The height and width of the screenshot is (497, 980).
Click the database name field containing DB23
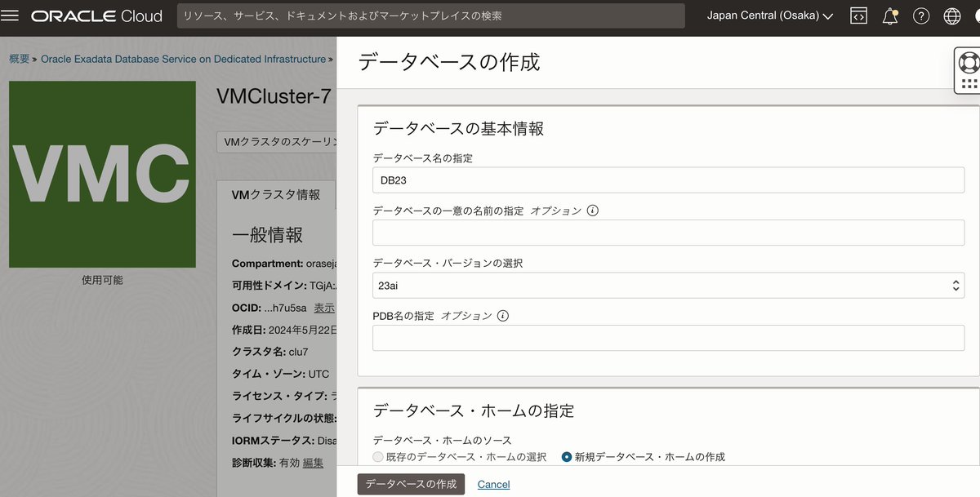(668, 180)
